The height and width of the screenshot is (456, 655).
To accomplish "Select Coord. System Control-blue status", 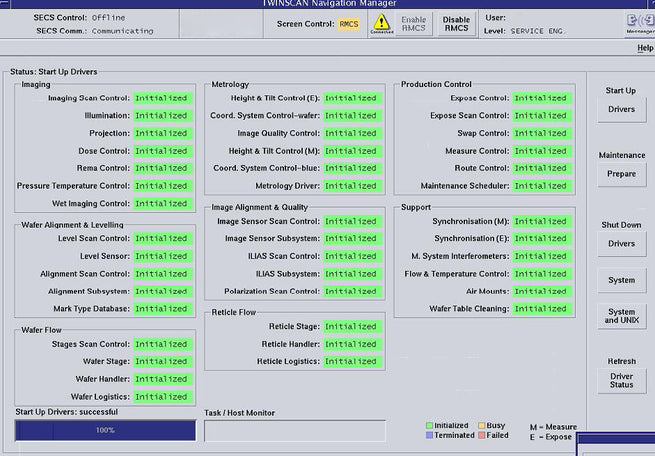I will 352,168.
